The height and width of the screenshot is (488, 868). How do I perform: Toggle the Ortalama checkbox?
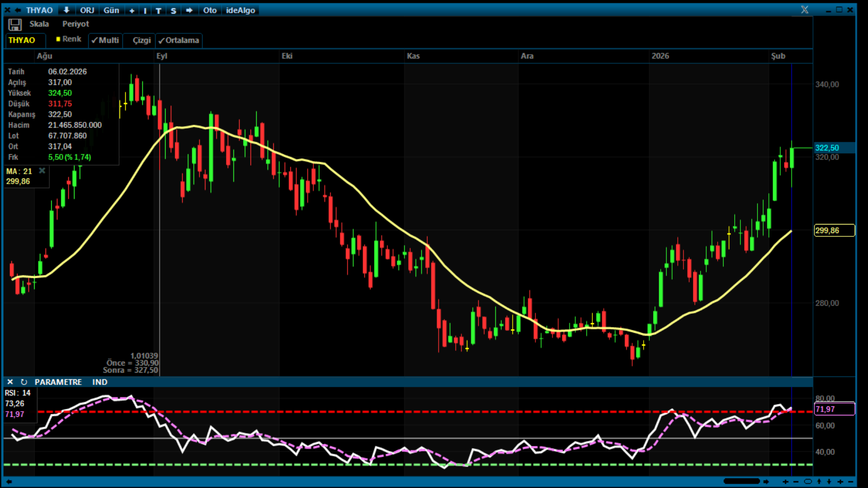tap(179, 40)
